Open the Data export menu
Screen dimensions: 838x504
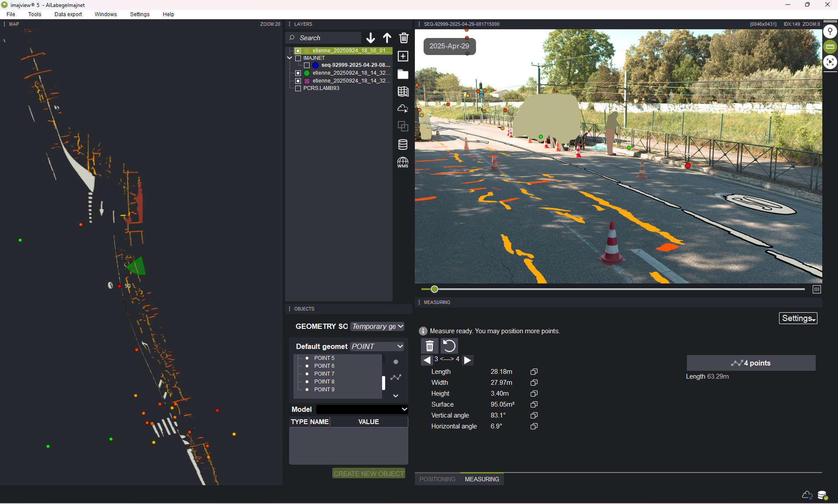(68, 14)
